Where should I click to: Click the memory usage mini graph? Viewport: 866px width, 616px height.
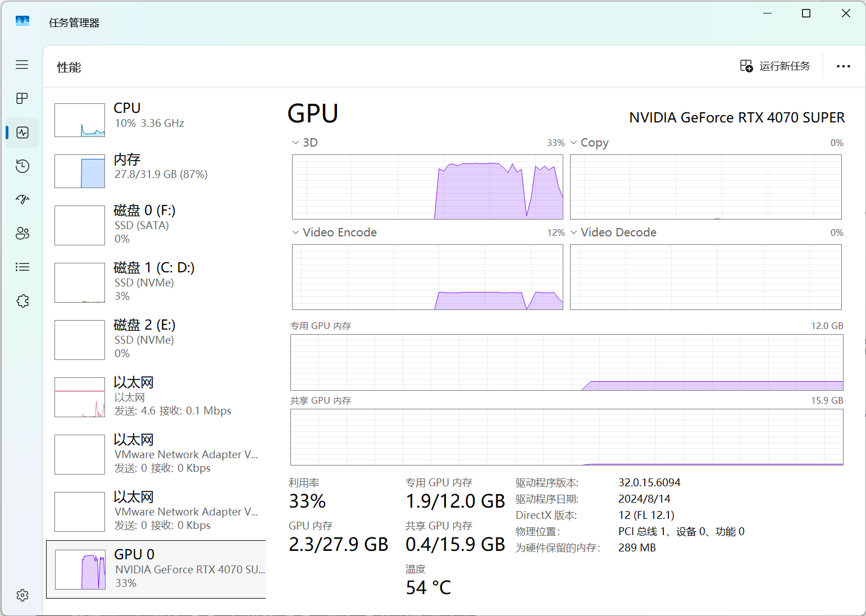(80, 171)
